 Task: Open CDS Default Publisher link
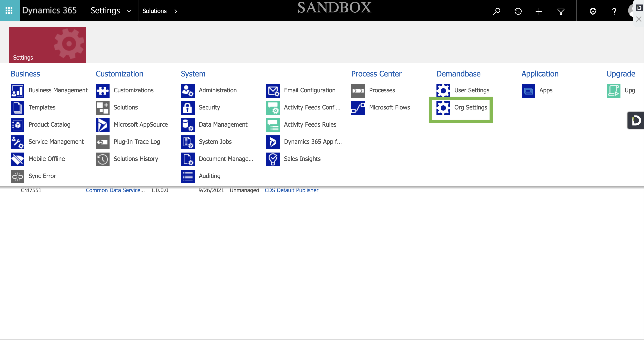pyautogui.click(x=291, y=190)
